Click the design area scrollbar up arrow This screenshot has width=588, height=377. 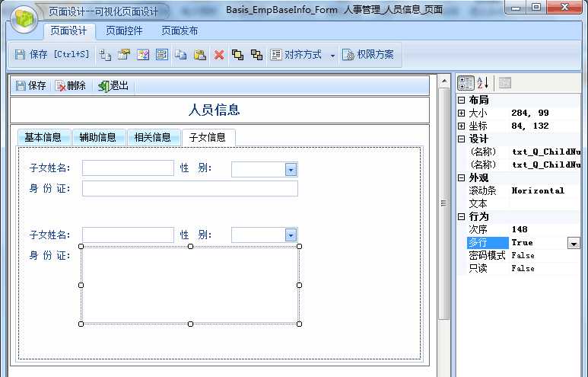tap(444, 81)
